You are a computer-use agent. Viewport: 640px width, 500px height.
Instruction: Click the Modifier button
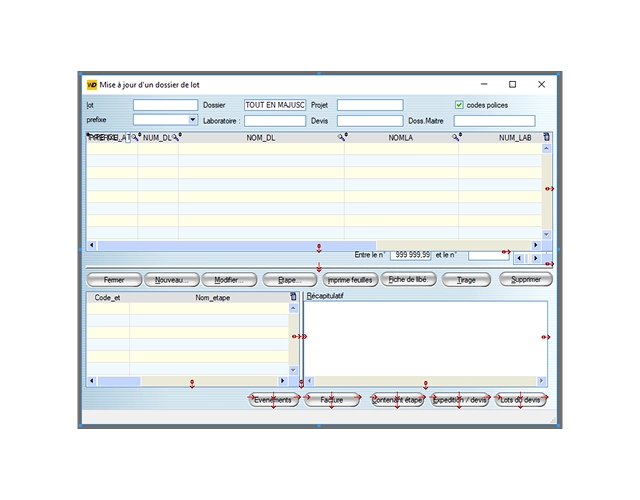229,280
